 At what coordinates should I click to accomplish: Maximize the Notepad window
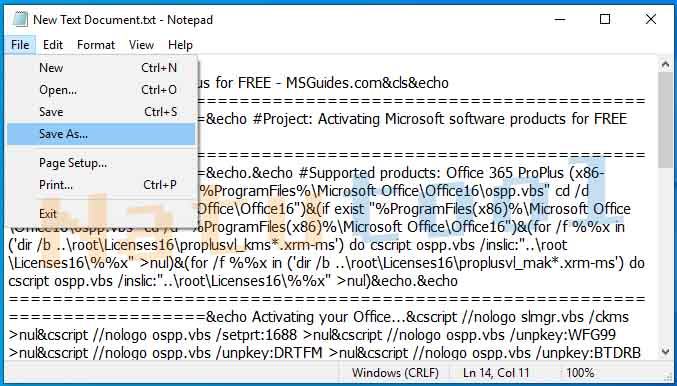605,19
